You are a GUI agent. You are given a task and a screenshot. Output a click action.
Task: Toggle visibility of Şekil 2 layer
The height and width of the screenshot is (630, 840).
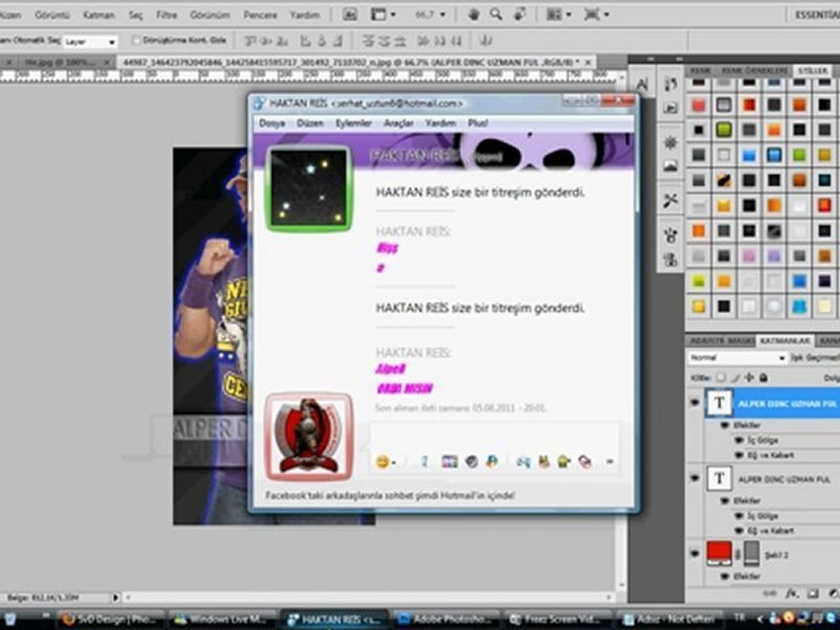tap(695, 553)
